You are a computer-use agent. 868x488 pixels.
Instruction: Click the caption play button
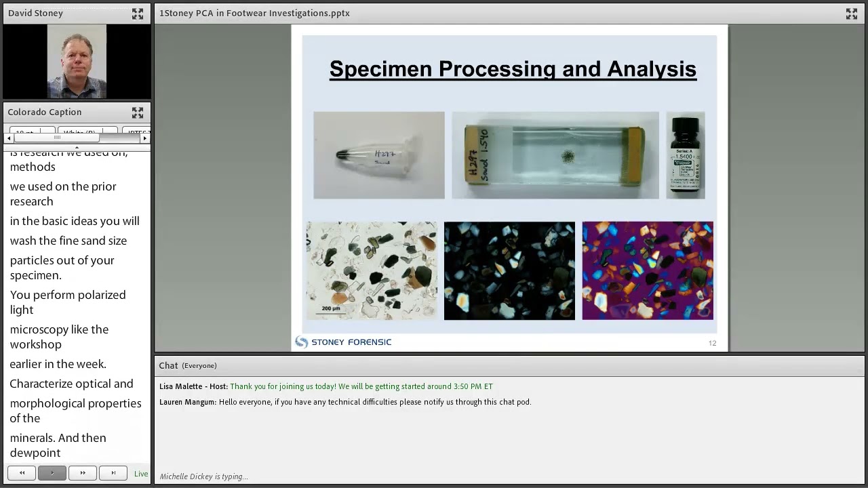point(52,473)
